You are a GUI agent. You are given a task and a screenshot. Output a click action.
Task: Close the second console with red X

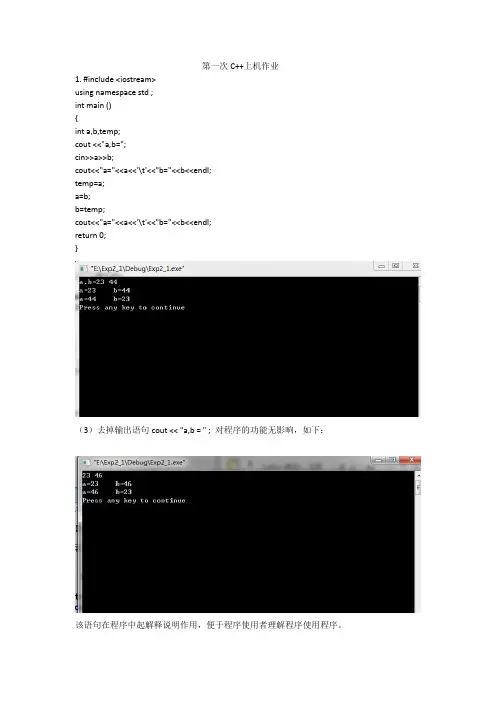pyautogui.click(x=410, y=460)
